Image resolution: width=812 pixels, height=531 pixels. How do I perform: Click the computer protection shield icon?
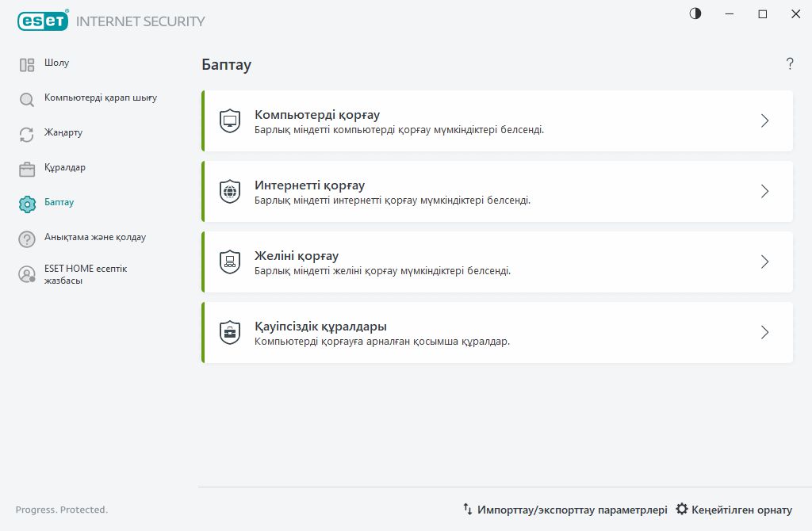pos(230,121)
